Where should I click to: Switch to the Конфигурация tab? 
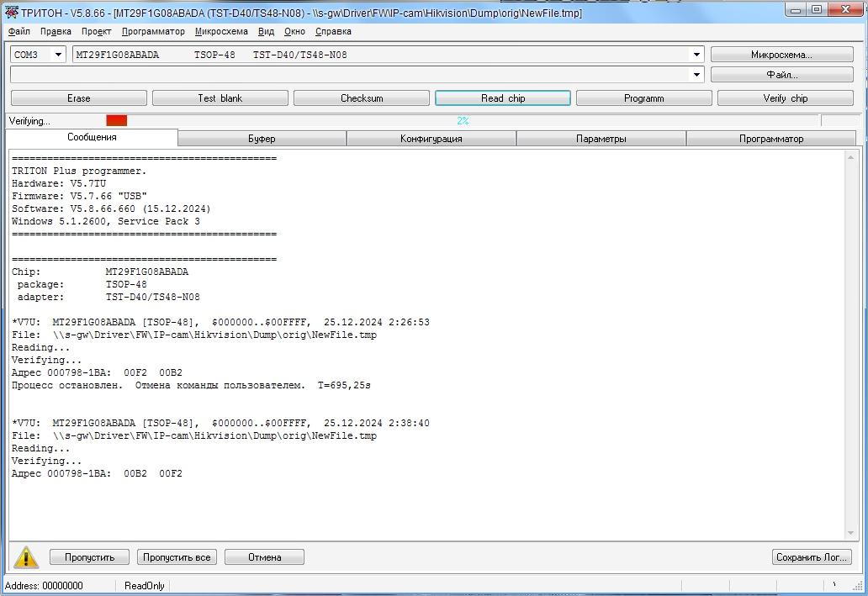[x=431, y=139]
